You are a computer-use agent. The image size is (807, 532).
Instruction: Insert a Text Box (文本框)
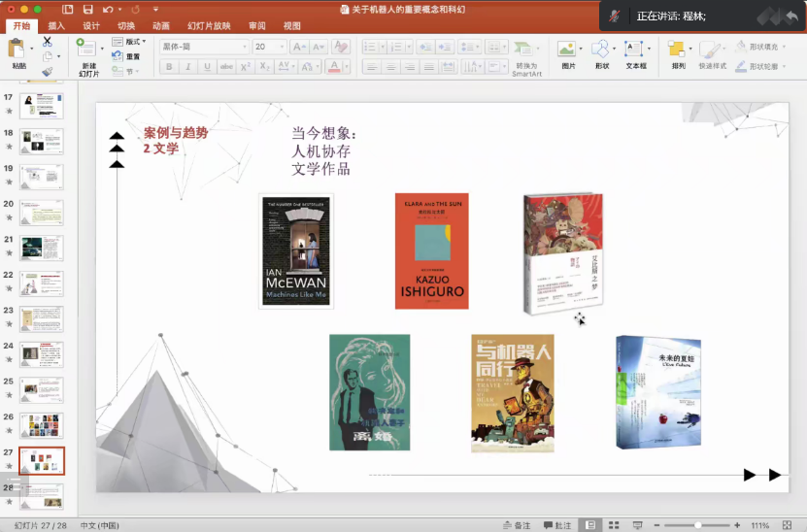(635, 49)
